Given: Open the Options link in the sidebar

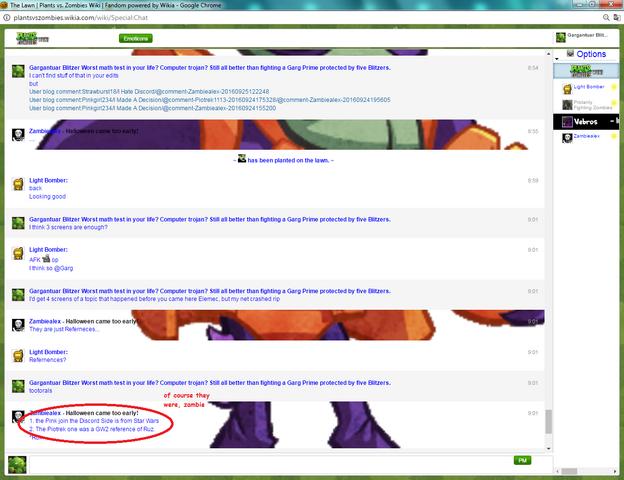Looking at the screenshot, I should click(x=591, y=54).
